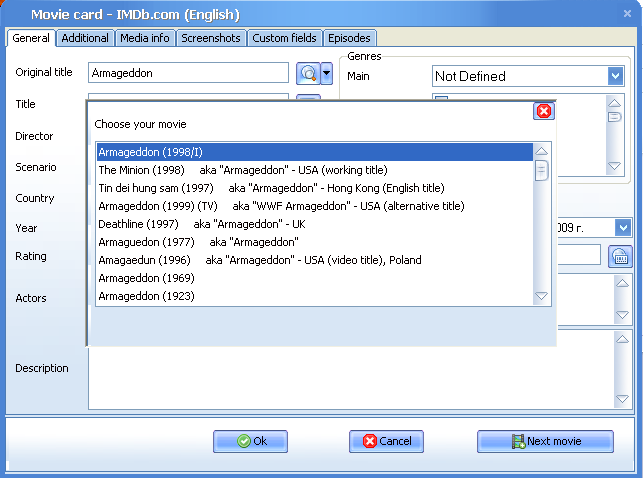Open the year date dropdown arrow
Screen dimensions: 643x478
tap(623, 228)
